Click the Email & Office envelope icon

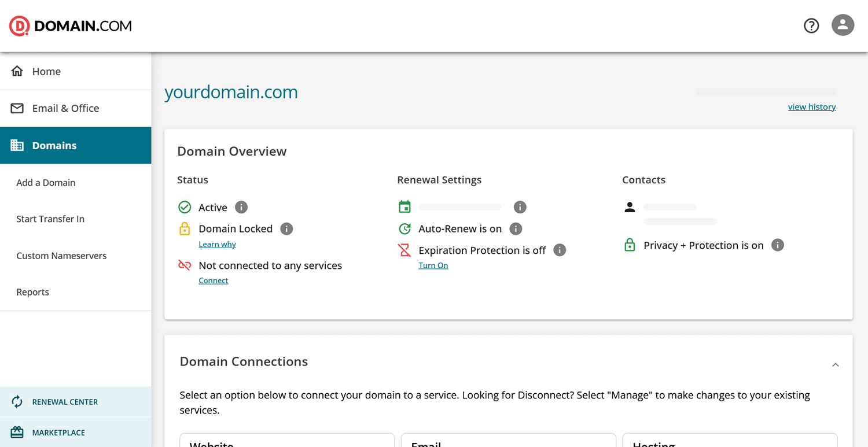click(x=17, y=108)
